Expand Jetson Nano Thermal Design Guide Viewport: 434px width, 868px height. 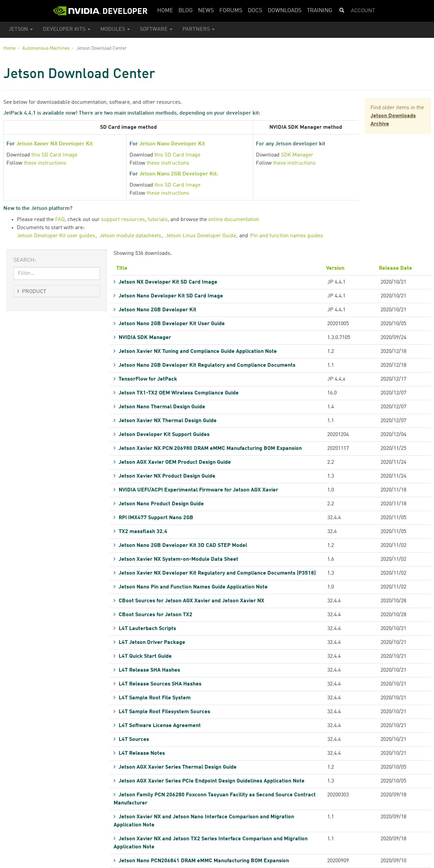point(162,407)
